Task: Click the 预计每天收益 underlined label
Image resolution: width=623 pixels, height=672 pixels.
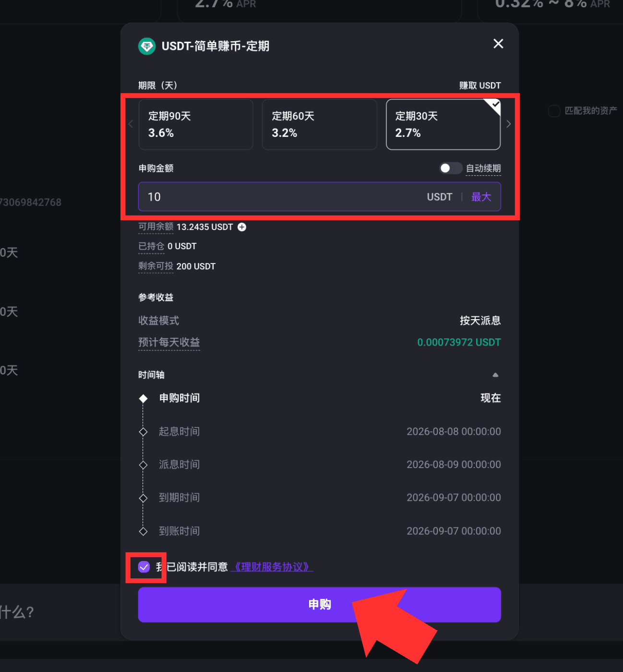Action: pos(169,342)
